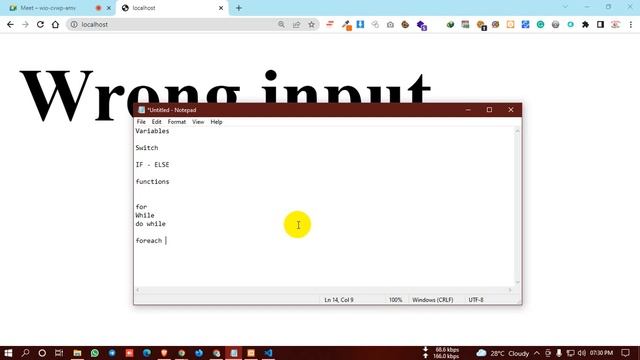This screenshot has width=640, height=360.
Task: Open taskbar Search
Action: pyautogui.click(x=25, y=353)
